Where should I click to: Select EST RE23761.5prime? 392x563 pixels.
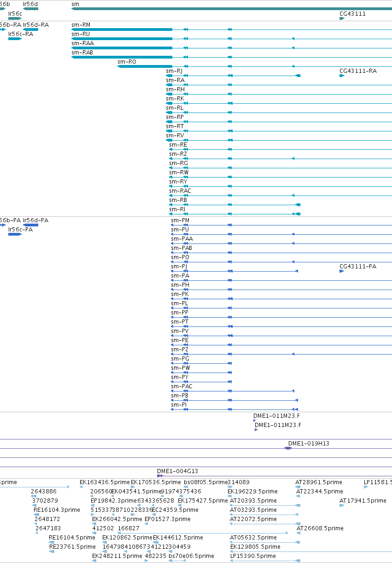tap(72, 546)
